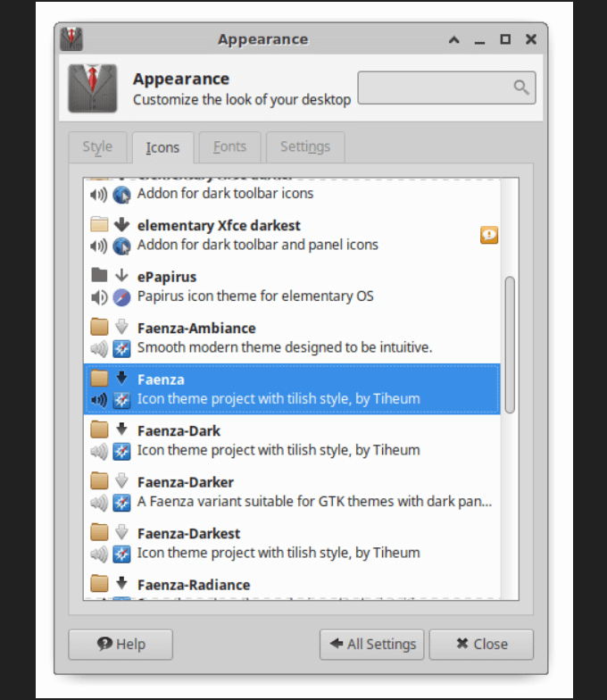The image size is (607, 700).
Task: Click the folder preview icon of Faenza-Ambiance
Action: point(99,327)
